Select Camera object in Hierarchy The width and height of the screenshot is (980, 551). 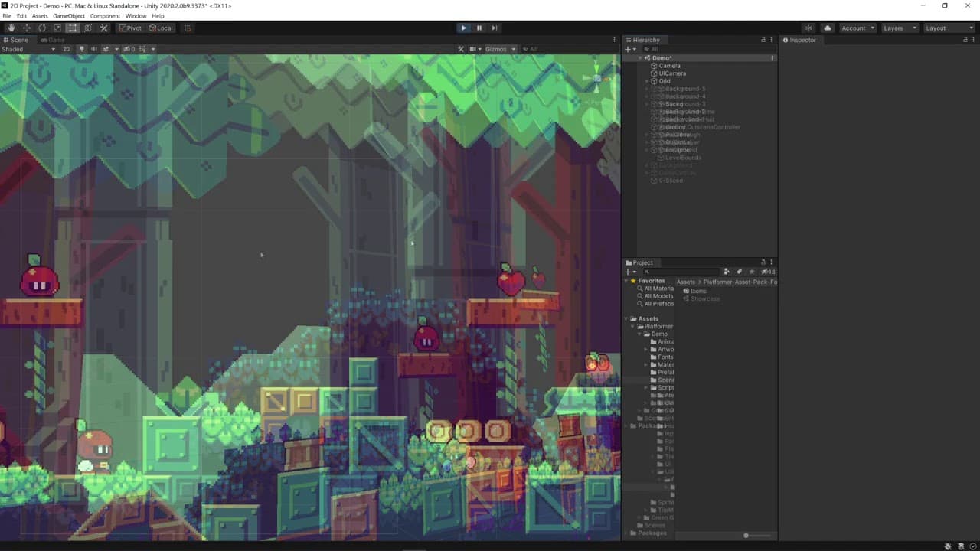[x=669, y=66]
